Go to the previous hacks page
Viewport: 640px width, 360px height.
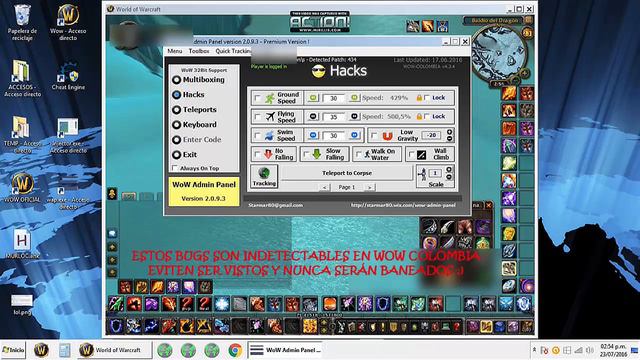(x=324, y=187)
